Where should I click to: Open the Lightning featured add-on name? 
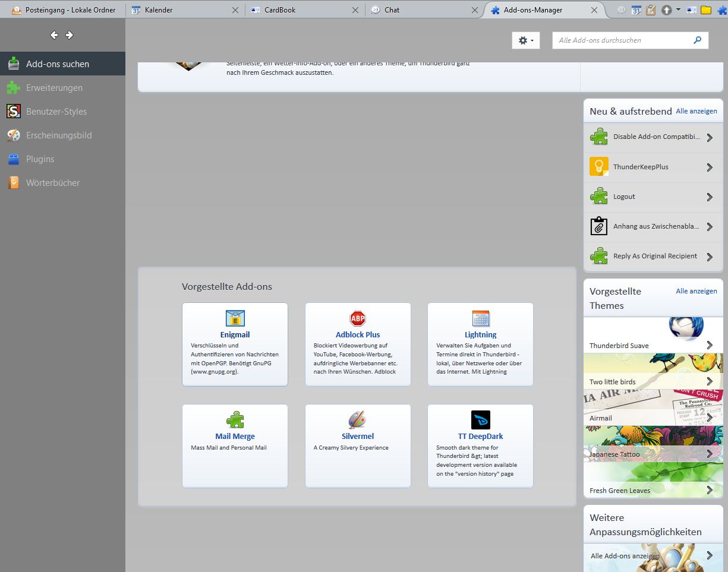click(481, 334)
